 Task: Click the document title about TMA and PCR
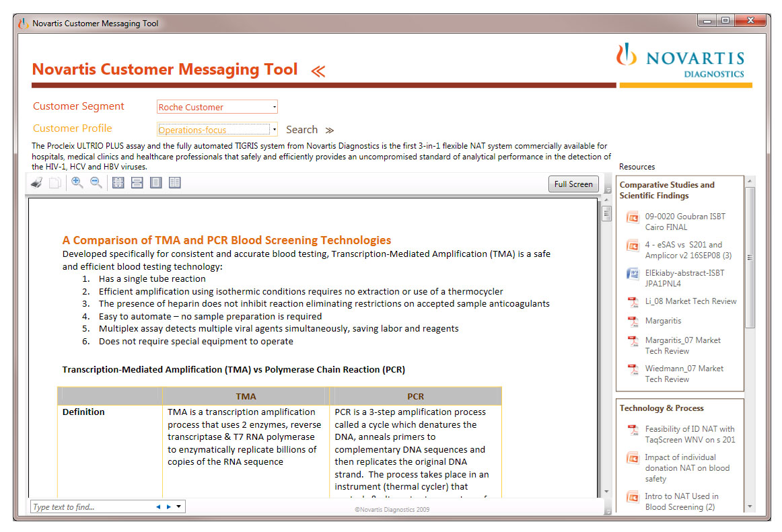[x=226, y=240]
